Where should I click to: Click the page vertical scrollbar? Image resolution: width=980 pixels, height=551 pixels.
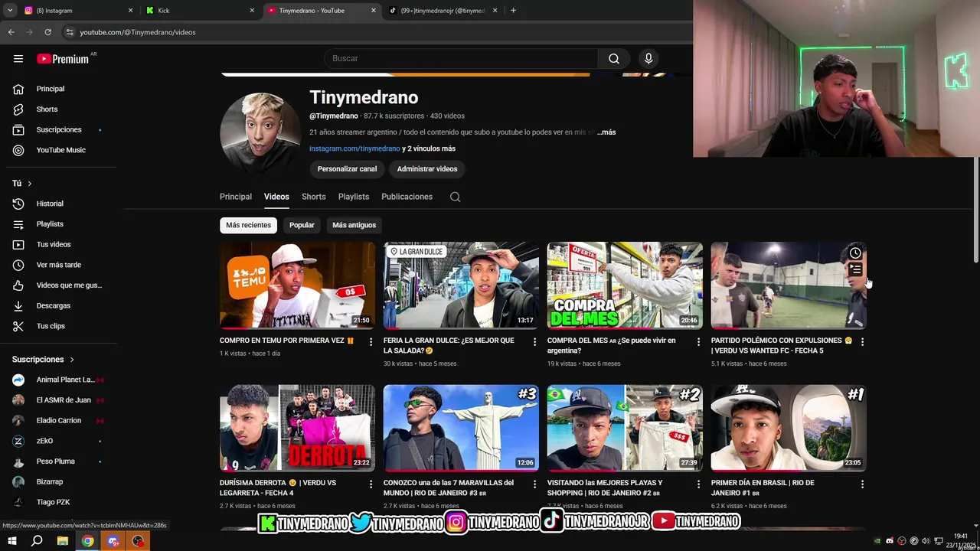(x=975, y=210)
